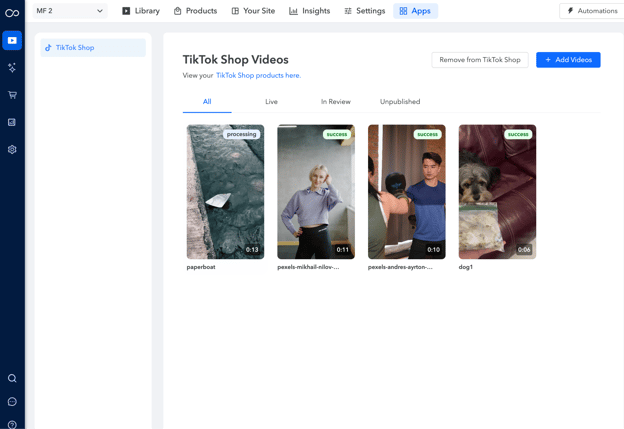The height and width of the screenshot is (429, 624).
Task: Follow the TikTok Shop products here link
Action: [x=258, y=76]
